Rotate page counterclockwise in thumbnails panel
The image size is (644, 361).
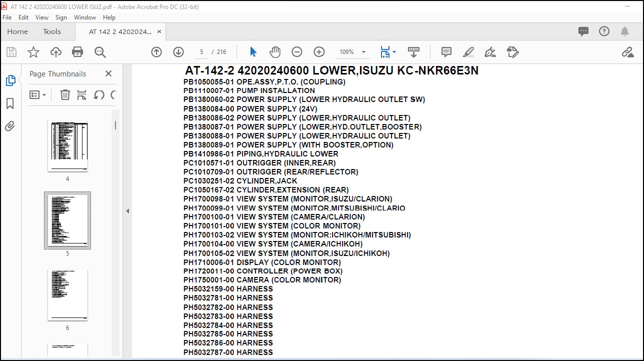point(99,94)
